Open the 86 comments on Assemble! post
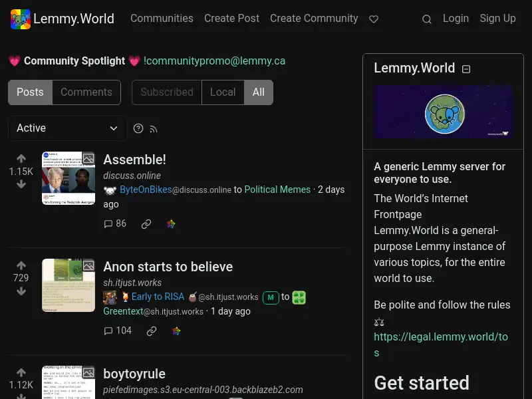532x399 pixels. [115, 223]
